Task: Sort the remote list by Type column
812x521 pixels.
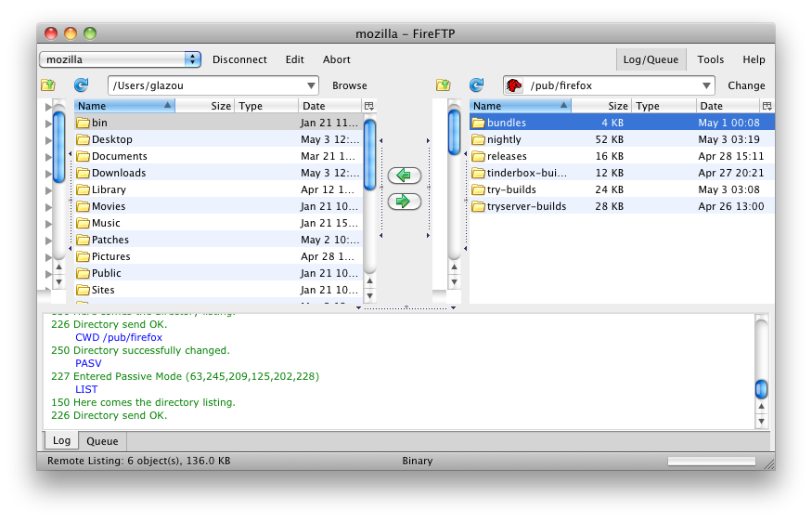Action: 664,106
